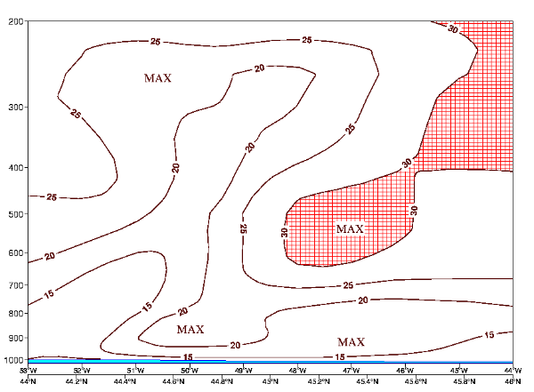
Task: Click the MAX label between 800 and 900 levels
Action: click(190, 329)
